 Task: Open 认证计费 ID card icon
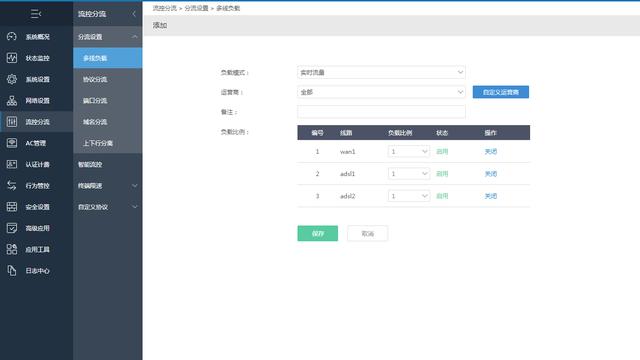click(x=12, y=164)
